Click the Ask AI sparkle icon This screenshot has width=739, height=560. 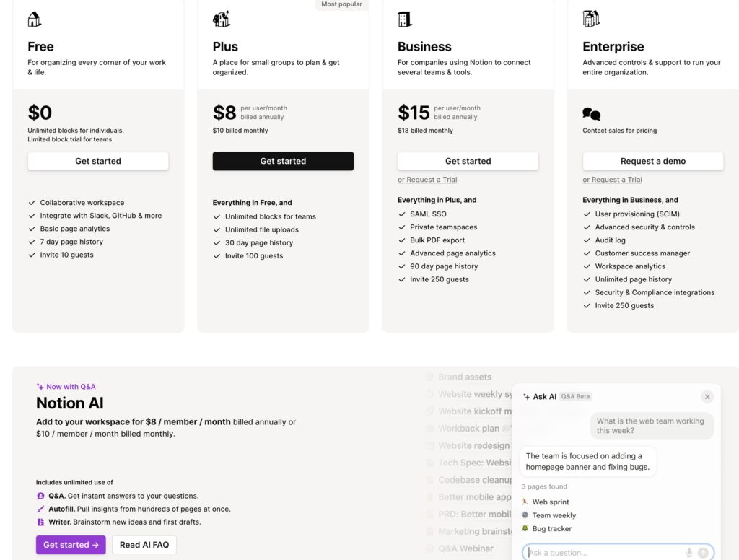[x=526, y=397]
